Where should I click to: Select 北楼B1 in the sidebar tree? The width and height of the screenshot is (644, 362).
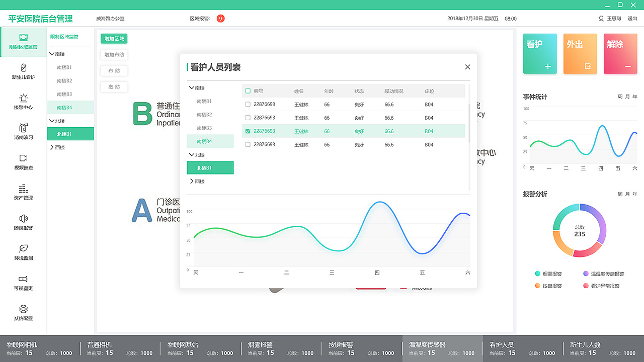click(x=70, y=134)
